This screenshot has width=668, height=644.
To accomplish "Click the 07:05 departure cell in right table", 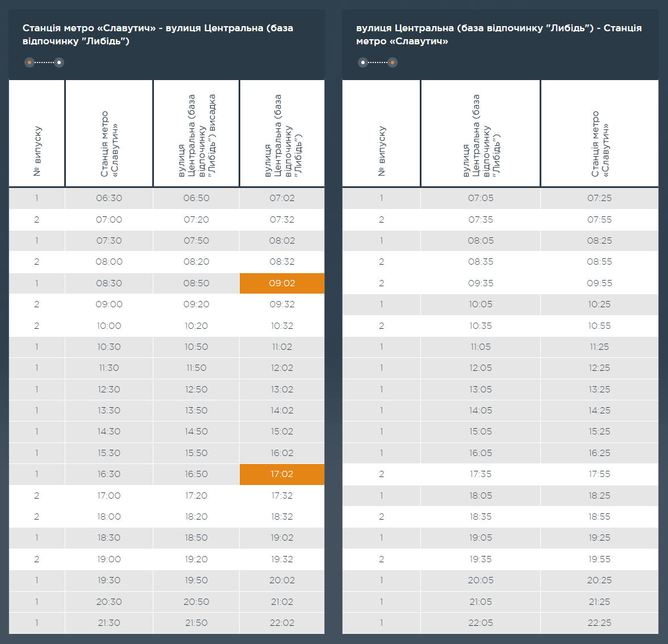I will [x=481, y=198].
